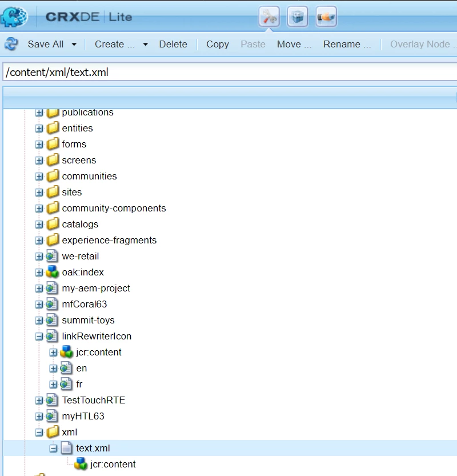This screenshot has height=476, width=457.
Task: Click the summit-toys page icon
Action: tap(52, 320)
